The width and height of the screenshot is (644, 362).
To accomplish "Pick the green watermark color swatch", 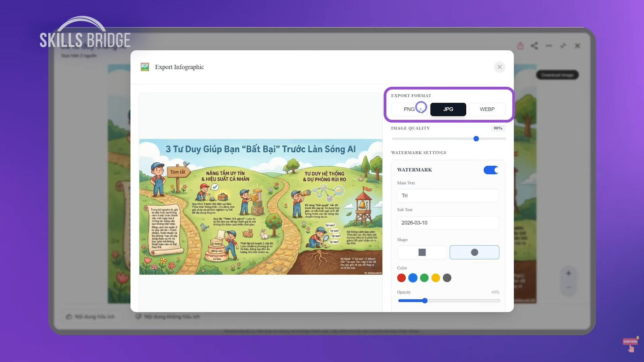I will pyautogui.click(x=424, y=278).
